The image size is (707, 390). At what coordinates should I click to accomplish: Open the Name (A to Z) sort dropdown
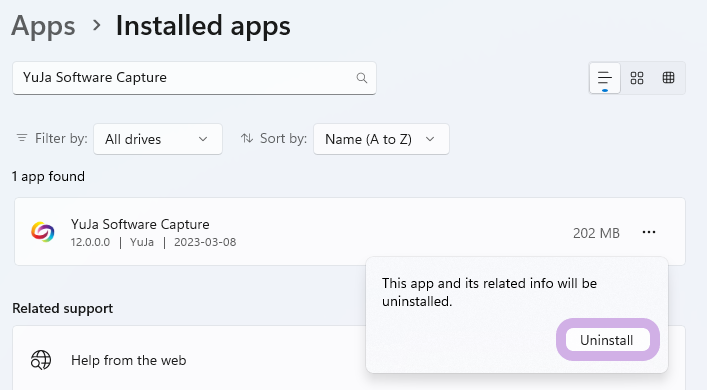tap(381, 139)
